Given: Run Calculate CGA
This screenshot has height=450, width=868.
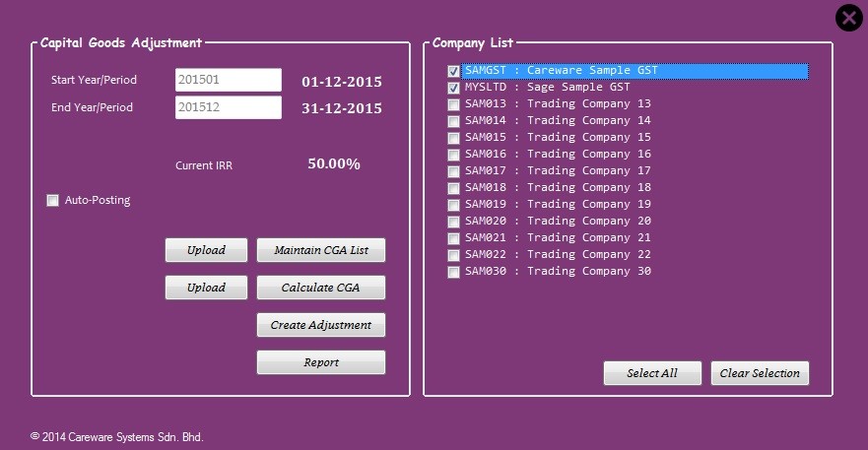Looking at the screenshot, I should (320, 288).
